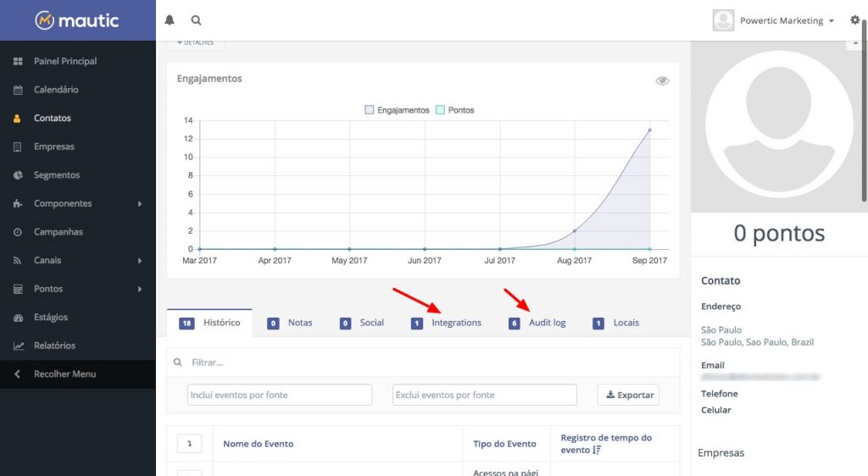
Task: Go to Segmentos pie chart icon
Action: coord(18,174)
